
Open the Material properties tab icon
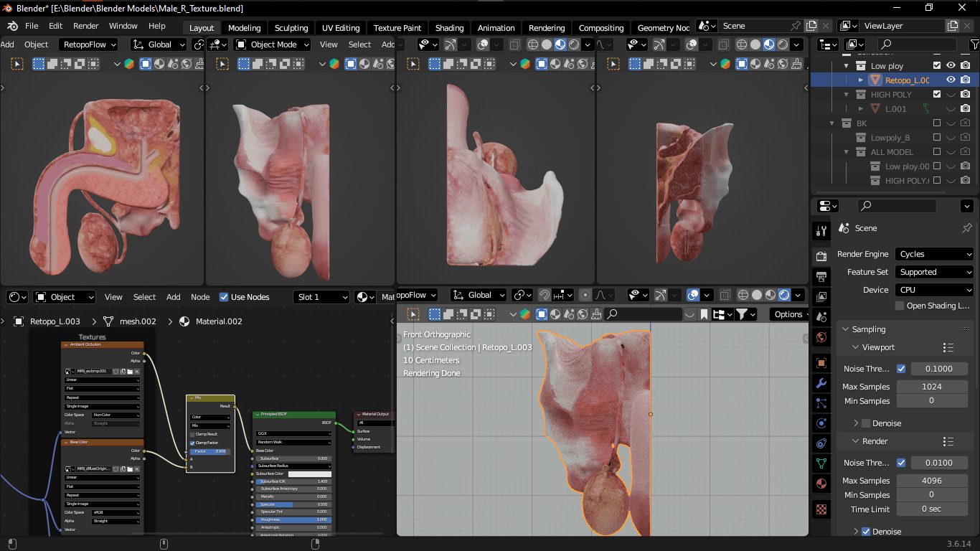(x=821, y=484)
